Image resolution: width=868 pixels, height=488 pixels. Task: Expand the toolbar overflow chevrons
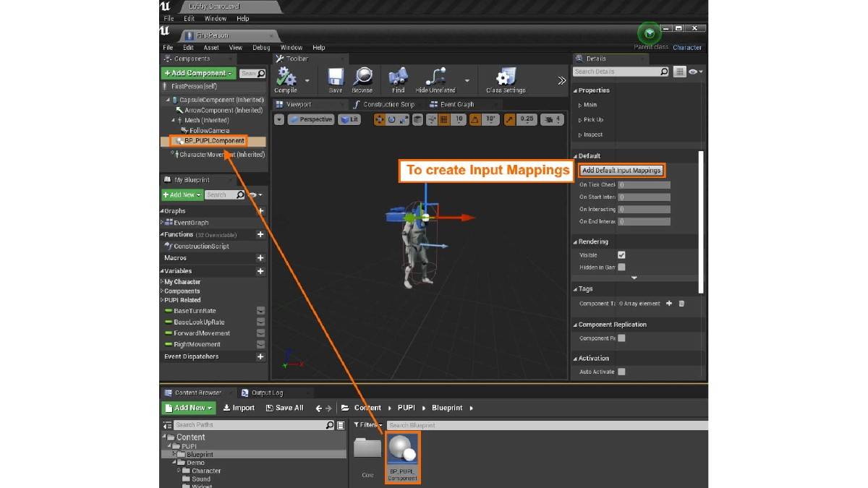pyautogui.click(x=561, y=81)
